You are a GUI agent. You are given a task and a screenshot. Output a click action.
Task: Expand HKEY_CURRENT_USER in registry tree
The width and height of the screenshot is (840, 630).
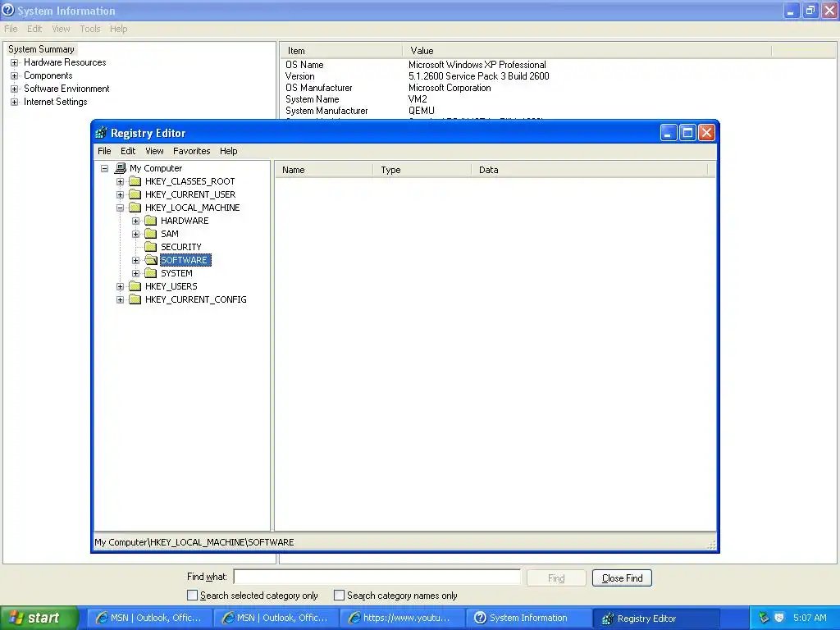120,194
